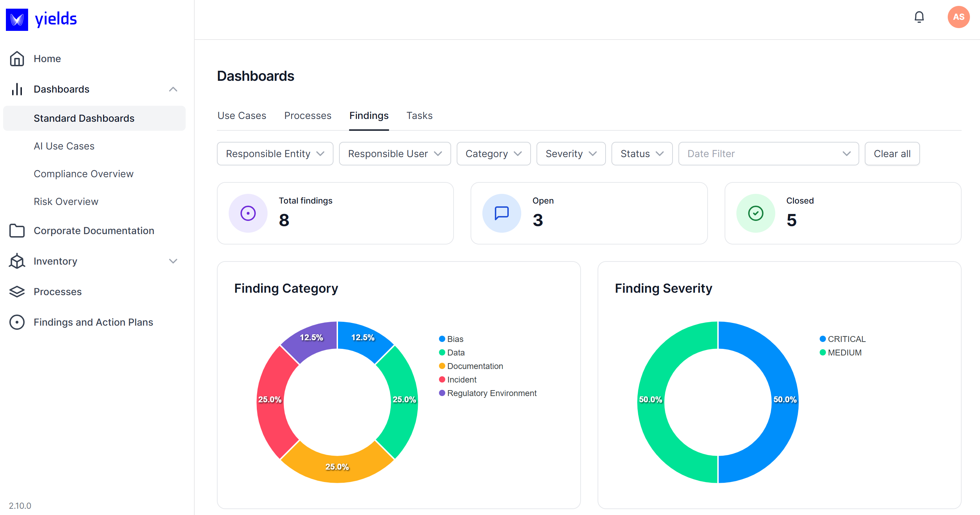Switch to the Tasks tab
This screenshot has width=980, height=515.
[419, 115]
